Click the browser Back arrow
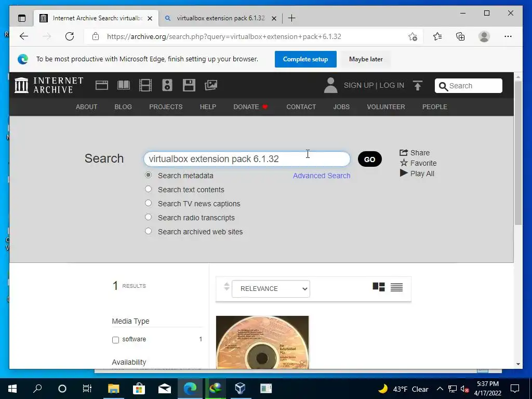The image size is (532, 399). (24, 36)
